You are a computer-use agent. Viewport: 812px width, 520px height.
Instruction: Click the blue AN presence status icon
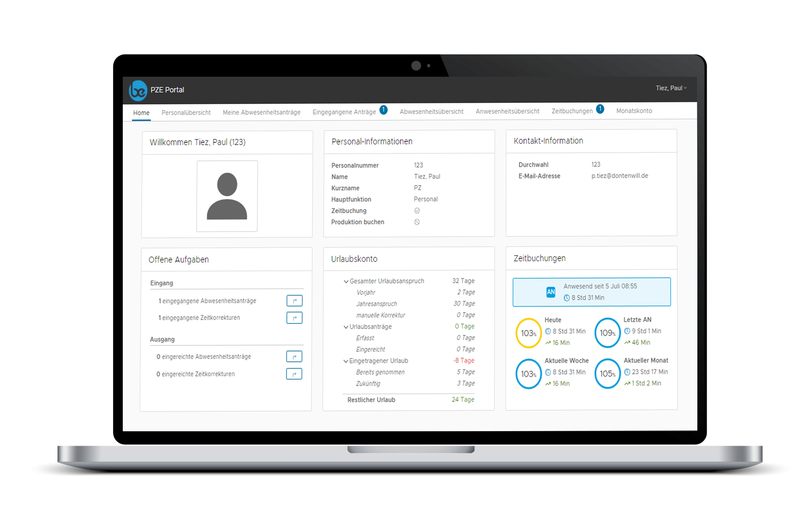pos(551,292)
